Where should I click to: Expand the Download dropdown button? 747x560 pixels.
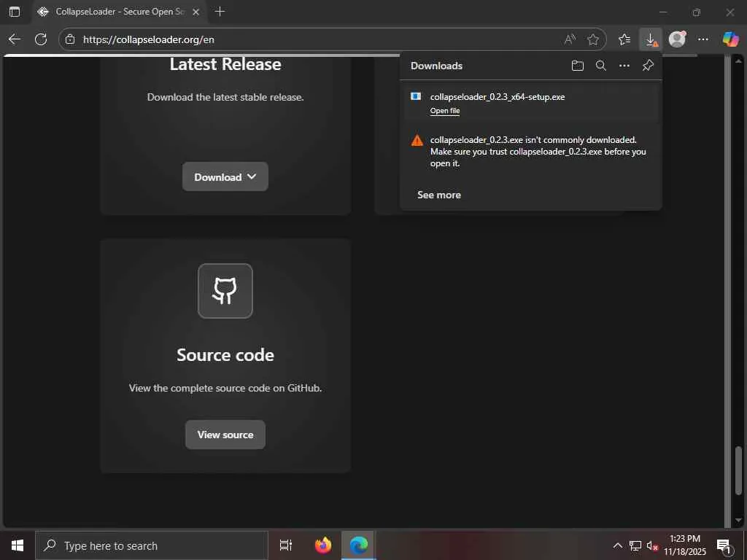click(225, 176)
